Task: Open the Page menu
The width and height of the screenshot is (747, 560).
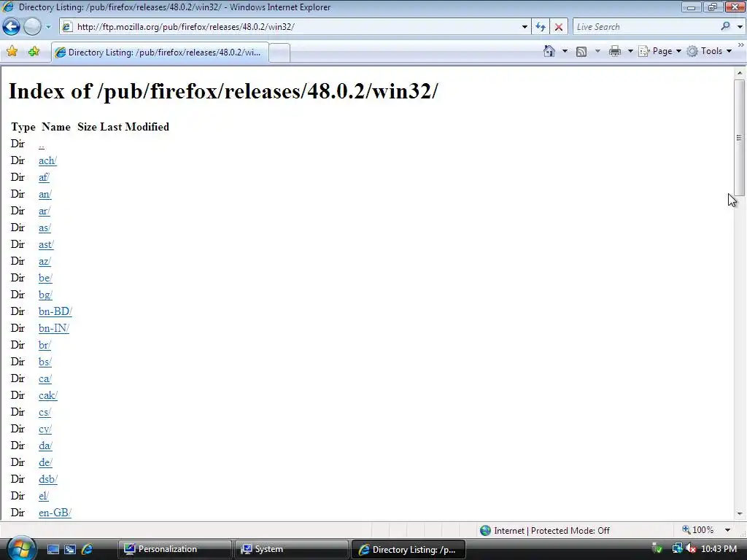Action: (x=659, y=51)
